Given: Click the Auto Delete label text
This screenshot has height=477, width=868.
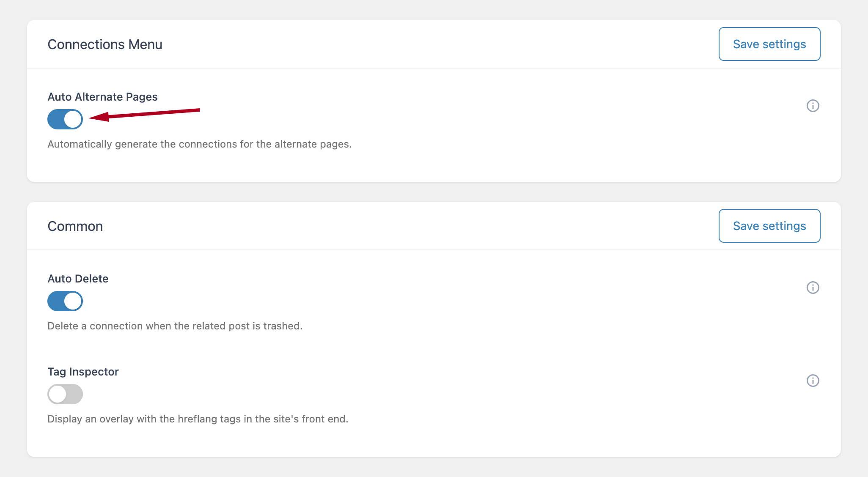Looking at the screenshot, I should [77, 278].
